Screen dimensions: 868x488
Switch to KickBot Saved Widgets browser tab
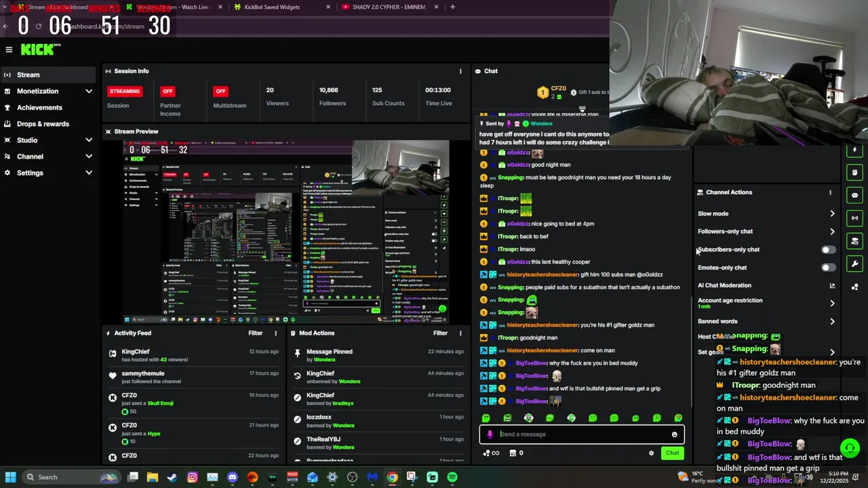tap(280, 7)
